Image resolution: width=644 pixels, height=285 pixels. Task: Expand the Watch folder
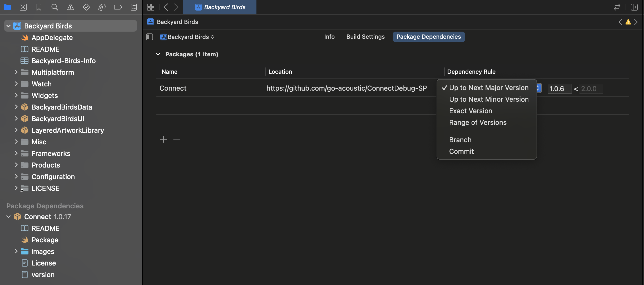pos(16,84)
